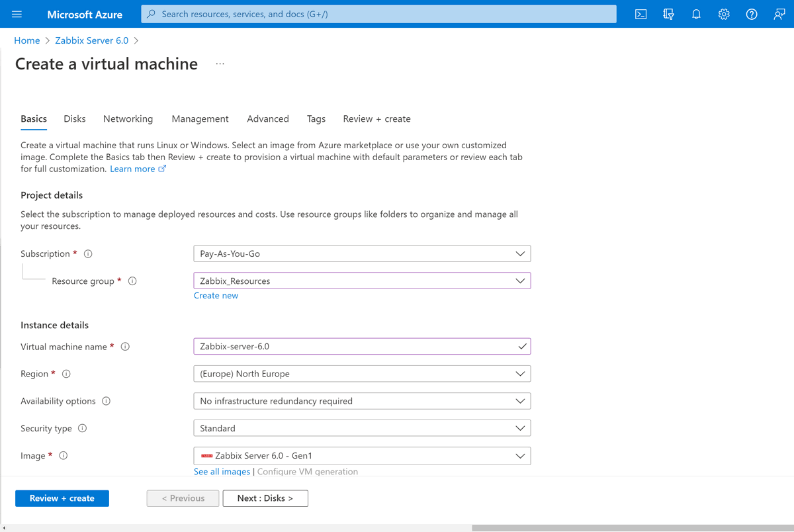Click the Previous button
Image resolution: width=794 pixels, height=532 pixels.
pyautogui.click(x=183, y=498)
